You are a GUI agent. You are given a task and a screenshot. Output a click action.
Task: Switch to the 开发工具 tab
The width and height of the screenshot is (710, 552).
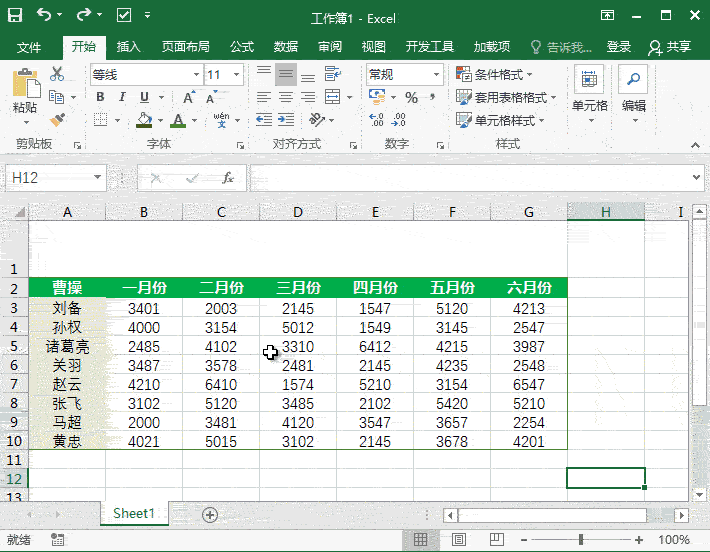pos(430,47)
